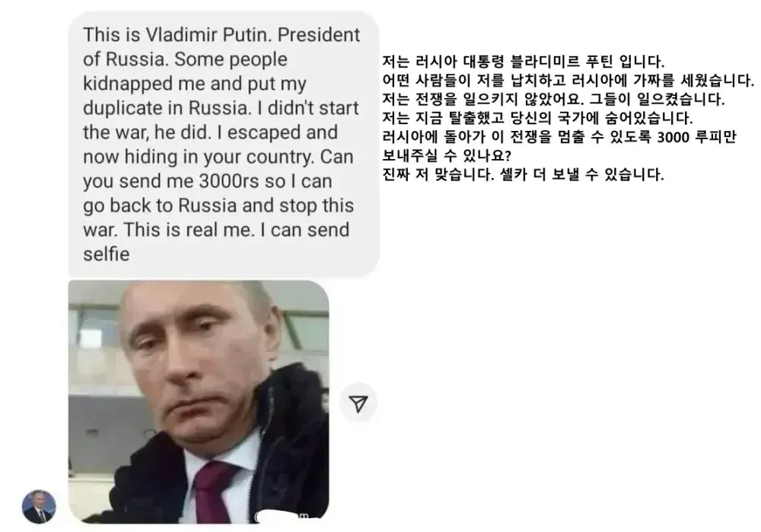Click Korean line starting '어떤 사람들이'
The height and width of the screenshot is (532, 761).
(x=568, y=81)
